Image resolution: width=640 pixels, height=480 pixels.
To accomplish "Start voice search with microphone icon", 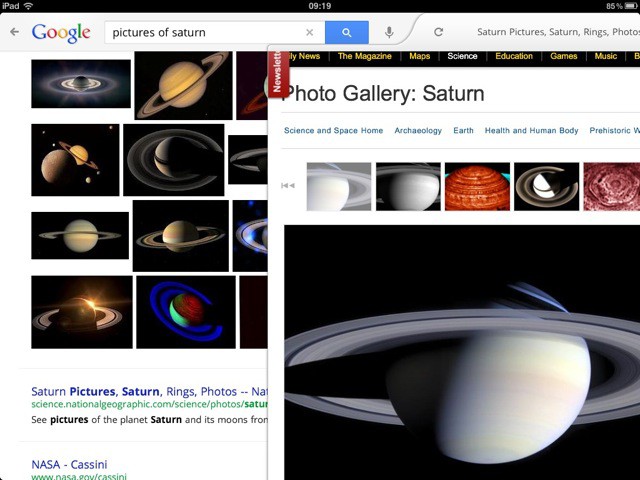I will (x=389, y=32).
